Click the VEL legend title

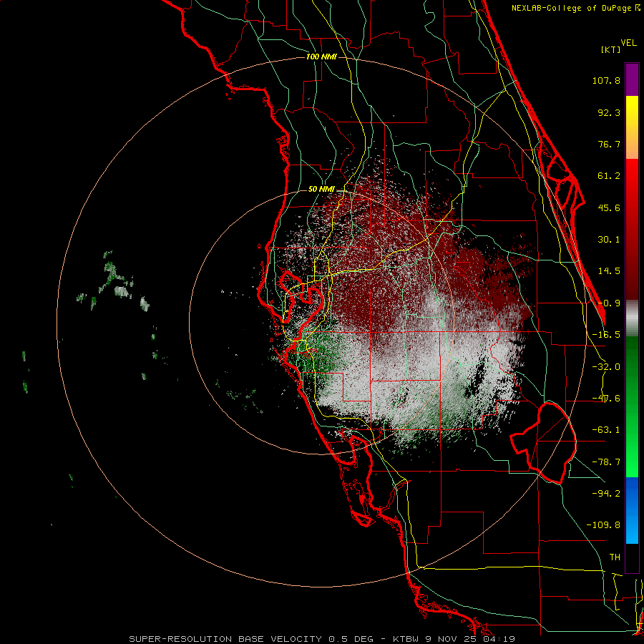(629, 43)
